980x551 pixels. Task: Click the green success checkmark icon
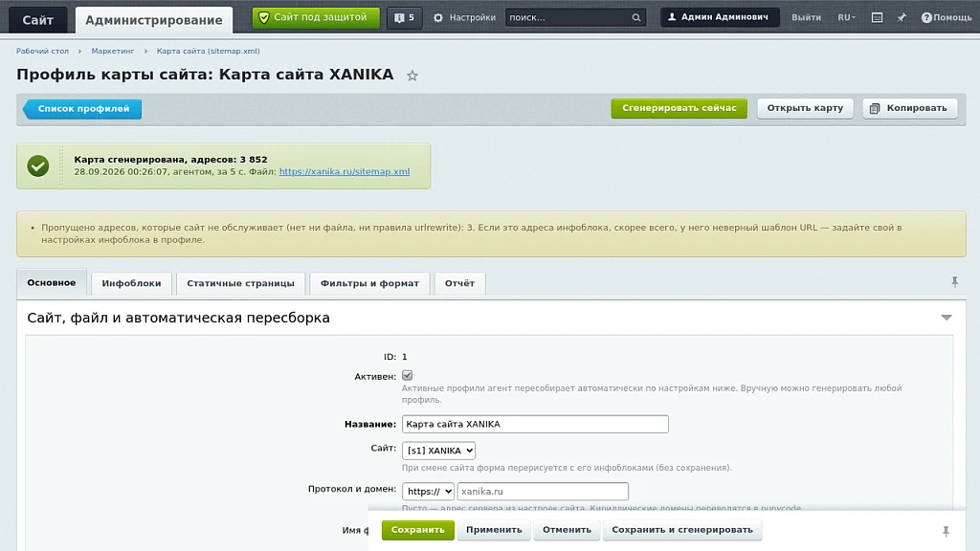point(38,166)
